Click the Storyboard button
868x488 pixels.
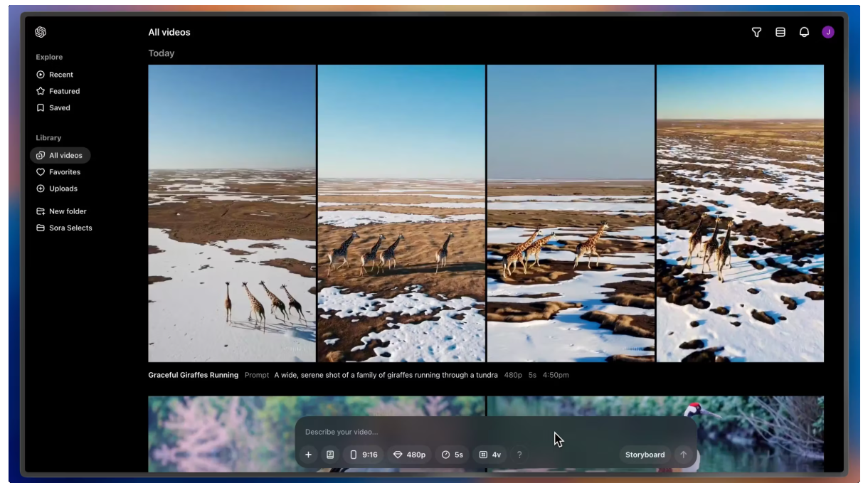point(645,455)
